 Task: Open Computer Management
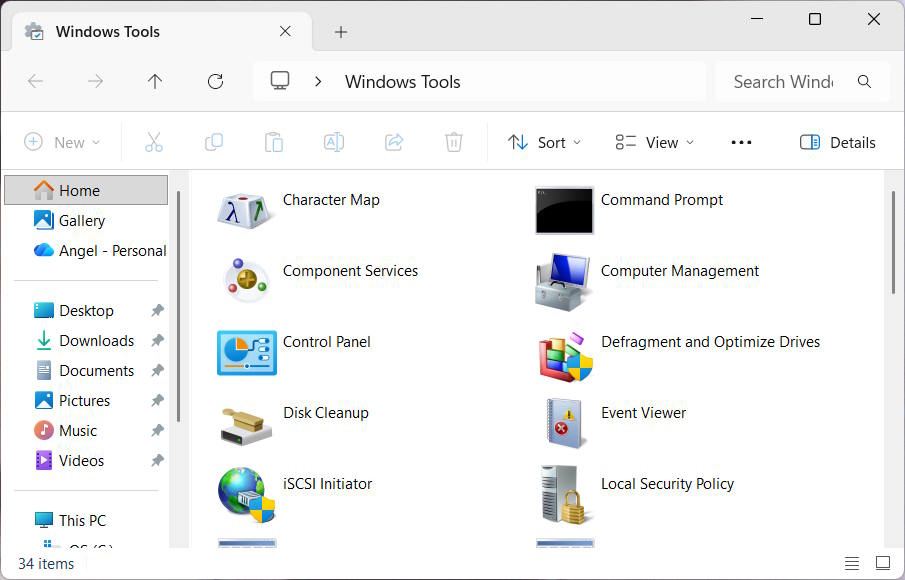(678, 271)
